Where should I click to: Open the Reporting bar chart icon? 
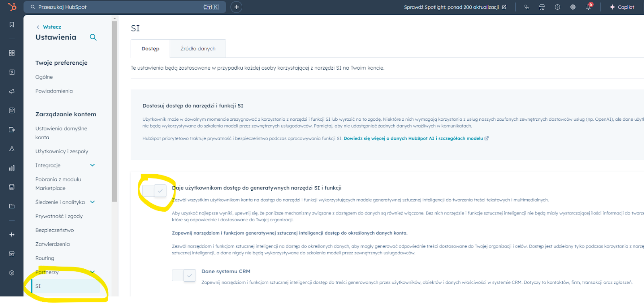[x=12, y=168]
